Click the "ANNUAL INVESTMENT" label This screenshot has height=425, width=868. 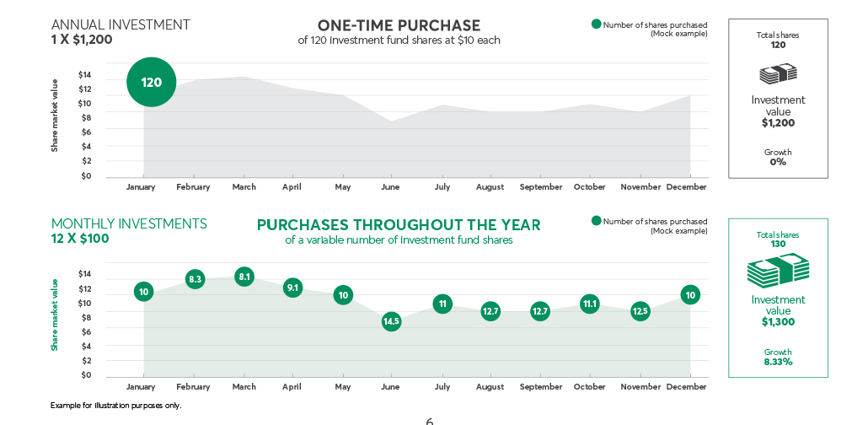tap(121, 24)
